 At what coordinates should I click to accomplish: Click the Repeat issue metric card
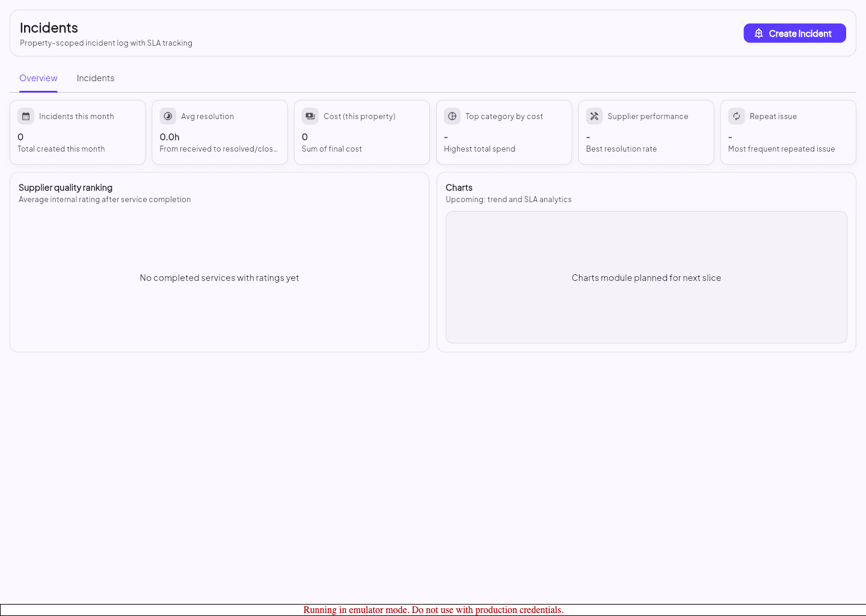[x=788, y=132]
